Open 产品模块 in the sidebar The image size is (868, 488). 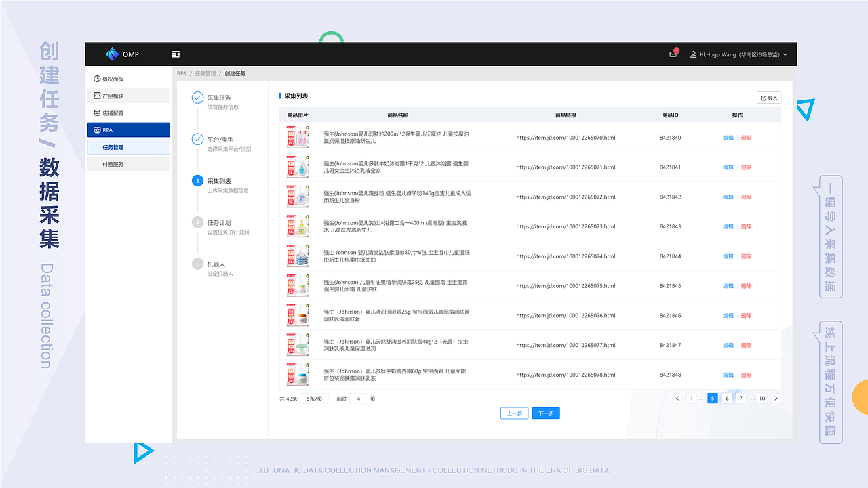coord(129,96)
